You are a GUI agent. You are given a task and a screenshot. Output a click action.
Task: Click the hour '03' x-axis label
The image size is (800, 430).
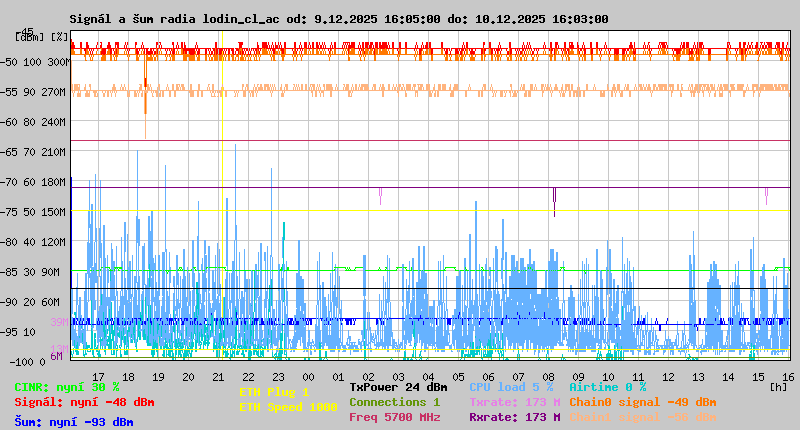[398, 377]
